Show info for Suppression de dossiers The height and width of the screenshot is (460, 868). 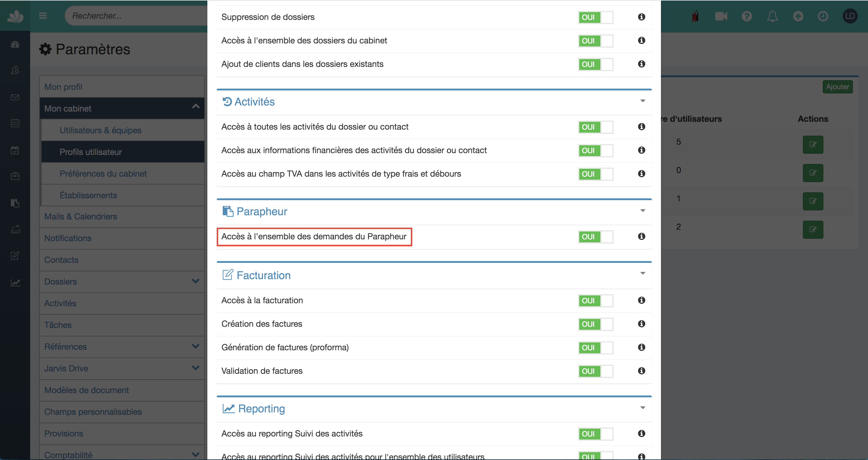coord(641,17)
